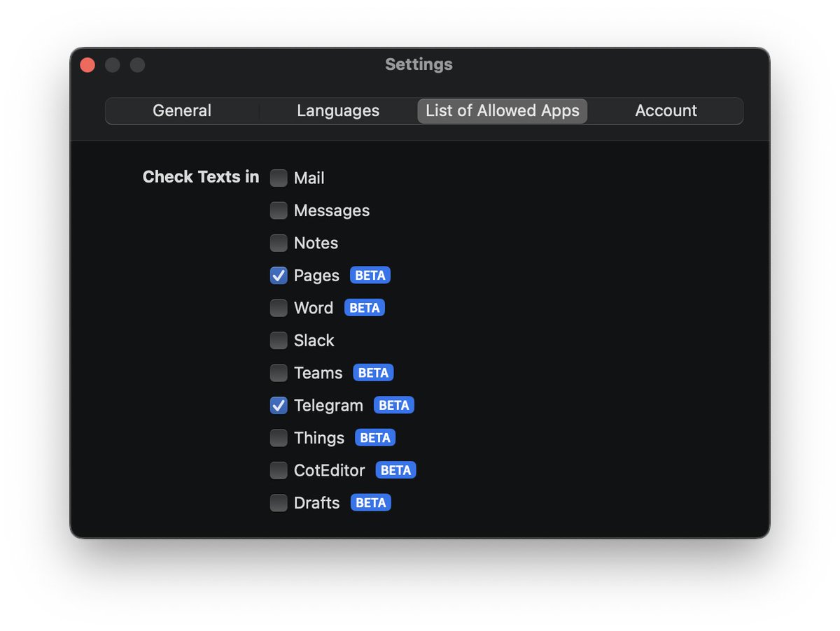
Task: Enable the Notes checkbox
Action: coord(279,243)
